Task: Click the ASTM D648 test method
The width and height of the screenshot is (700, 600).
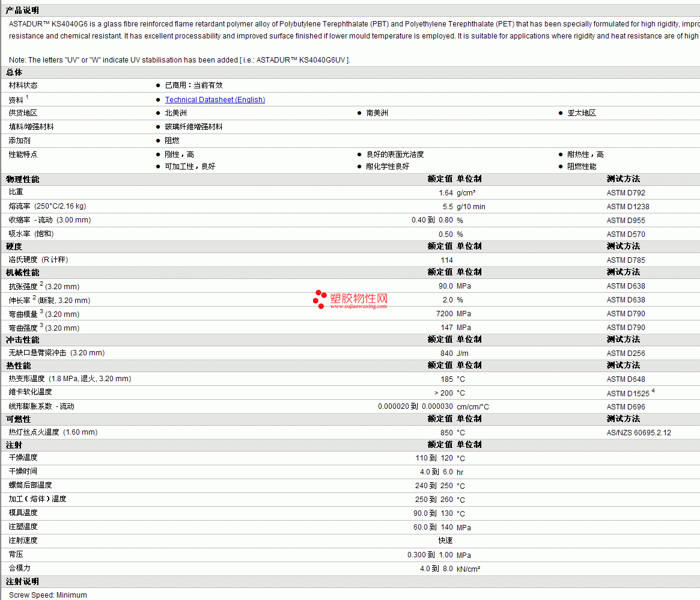Action: (x=626, y=380)
